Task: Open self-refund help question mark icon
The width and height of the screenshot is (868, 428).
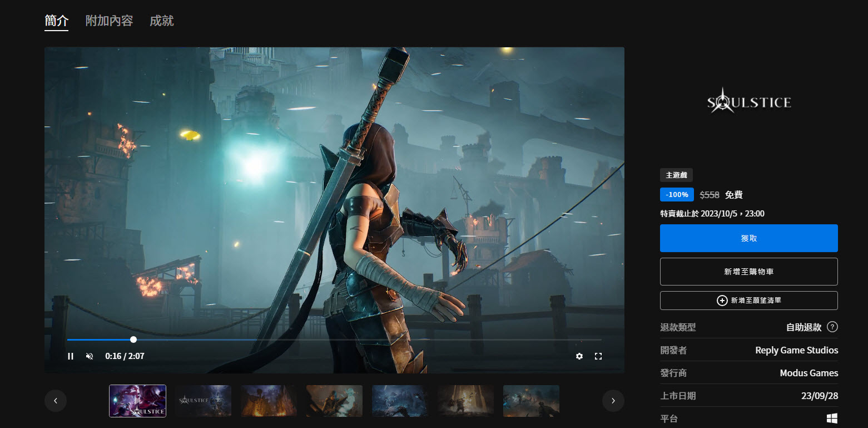Action: coord(832,327)
